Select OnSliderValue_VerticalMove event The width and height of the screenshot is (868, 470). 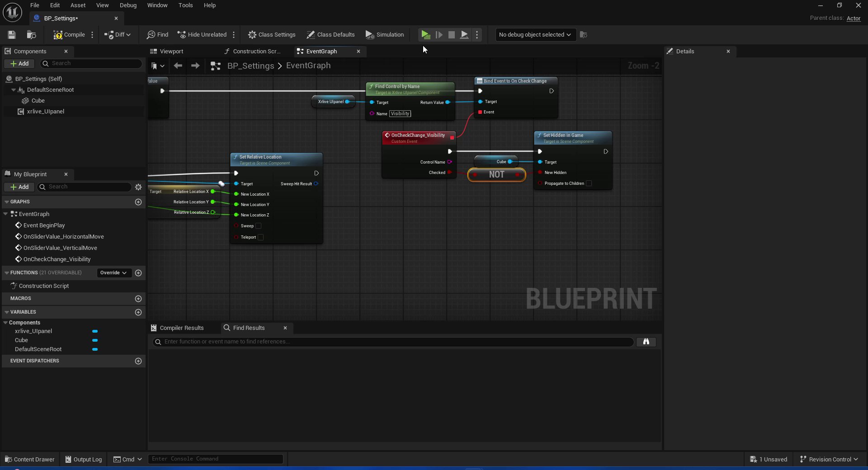(x=60, y=248)
